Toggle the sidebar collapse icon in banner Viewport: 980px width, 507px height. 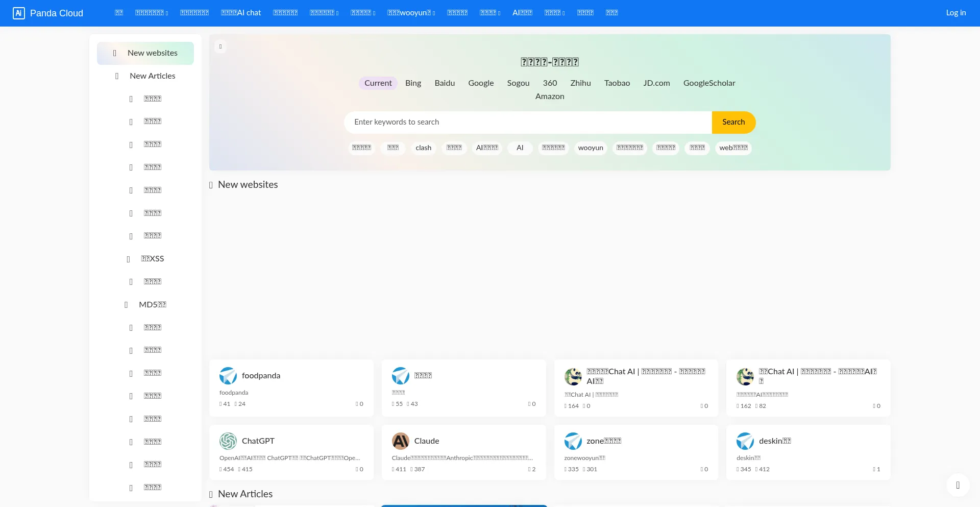click(220, 46)
